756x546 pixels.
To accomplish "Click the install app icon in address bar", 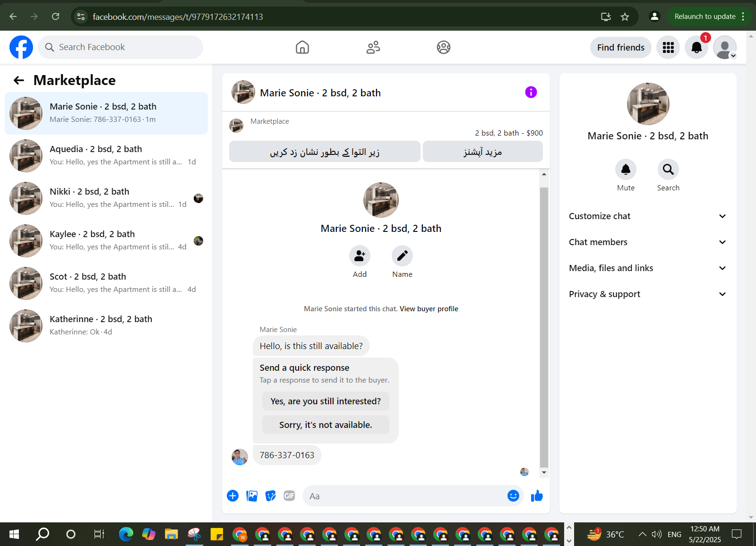I will 606,17.
